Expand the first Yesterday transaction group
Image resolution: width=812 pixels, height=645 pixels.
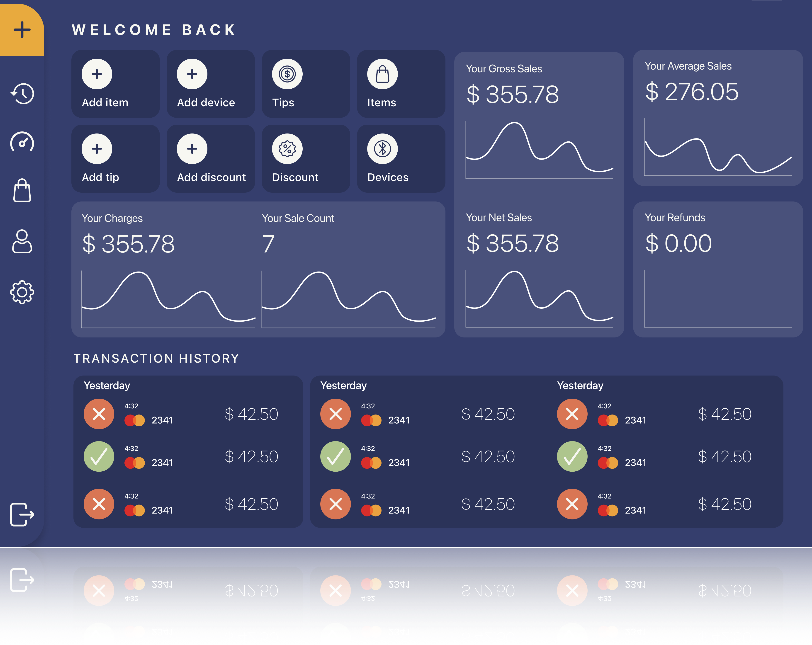(x=107, y=385)
